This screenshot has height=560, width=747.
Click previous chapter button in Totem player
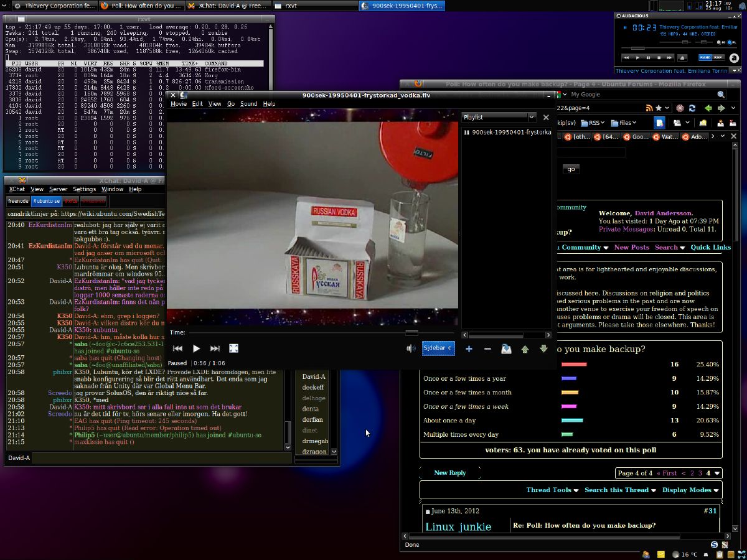(177, 349)
